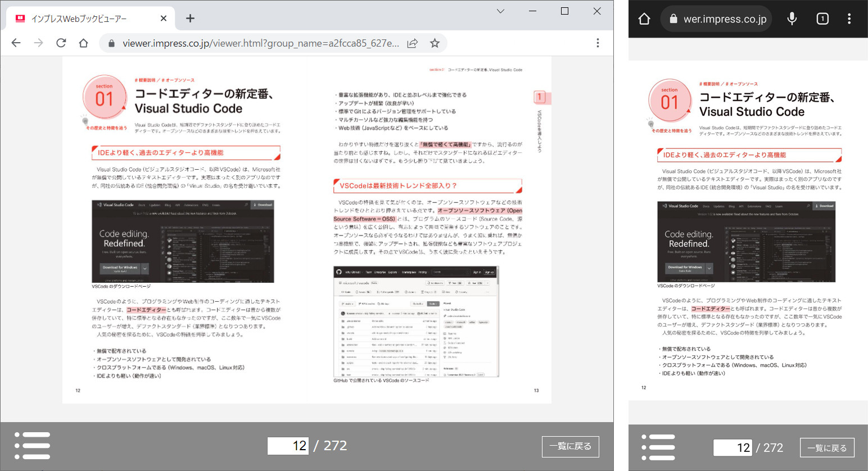Click the bookmark star in the address bar
The height and width of the screenshot is (471, 868).
coord(435,42)
